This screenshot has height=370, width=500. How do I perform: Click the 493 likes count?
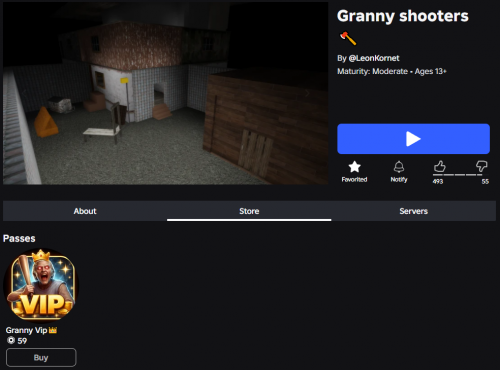click(438, 181)
